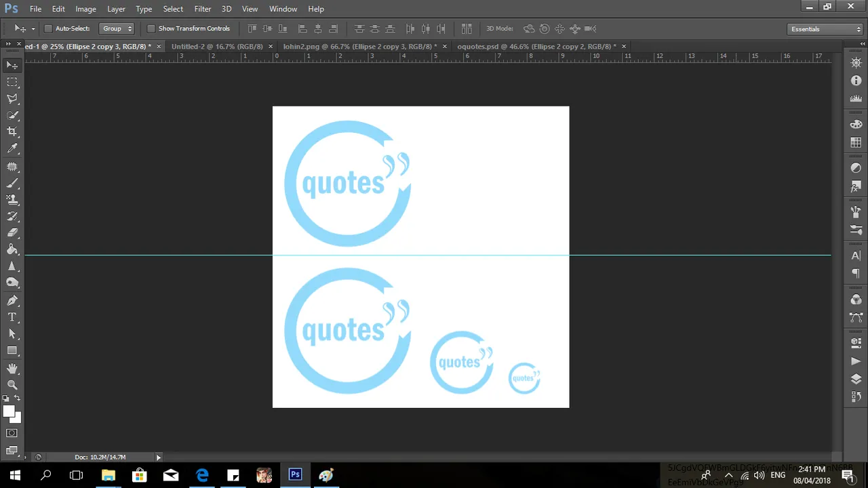Open Microsoft Edge from the taskbar

[x=202, y=475]
